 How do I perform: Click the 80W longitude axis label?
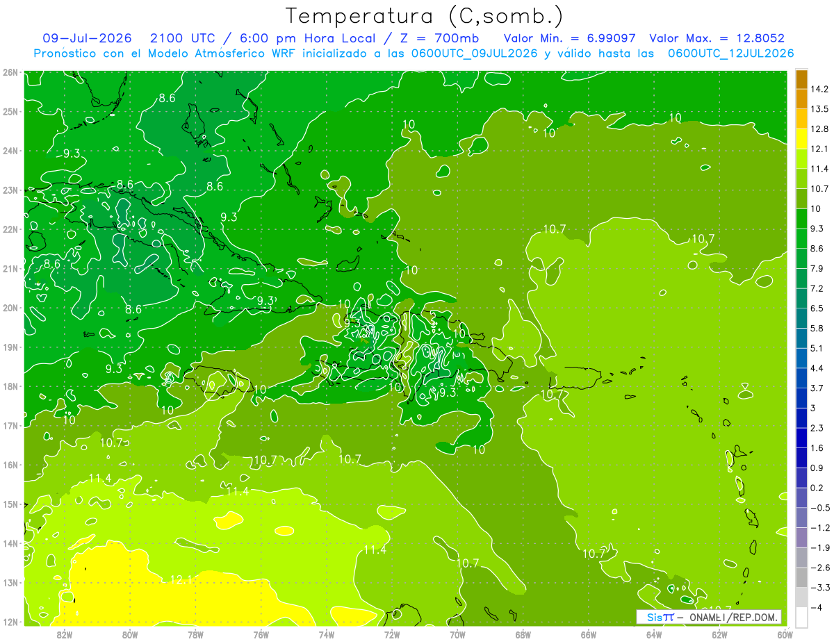tap(130, 634)
